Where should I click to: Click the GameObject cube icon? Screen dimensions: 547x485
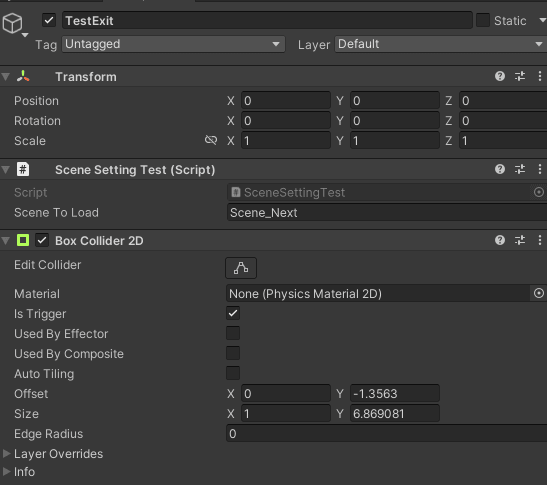[13, 23]
